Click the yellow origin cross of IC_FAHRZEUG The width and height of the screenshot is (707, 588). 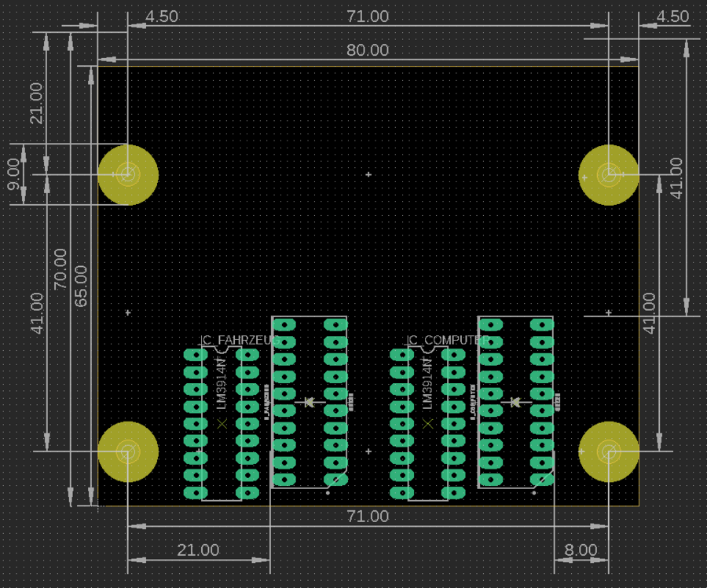(x=222, y=423)
